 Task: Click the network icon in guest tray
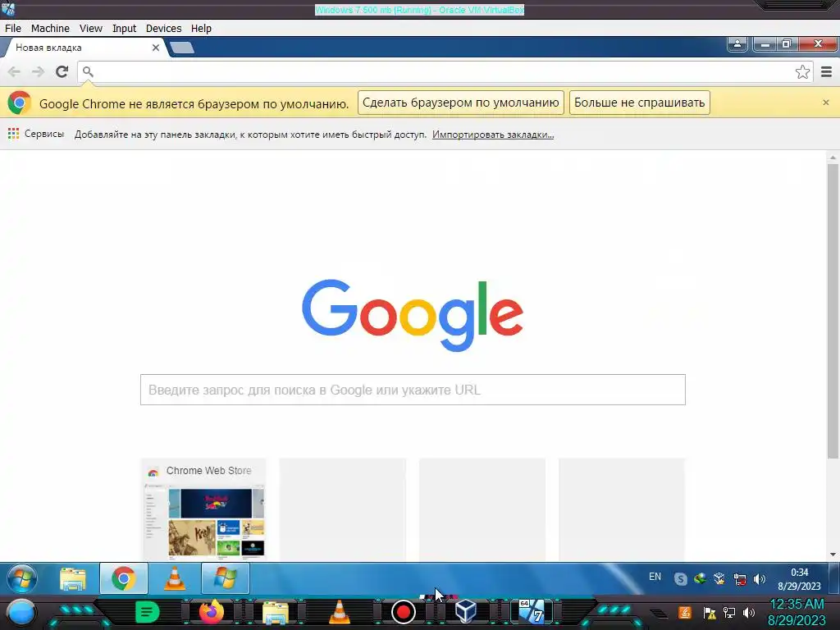click(x=740, y=579)
